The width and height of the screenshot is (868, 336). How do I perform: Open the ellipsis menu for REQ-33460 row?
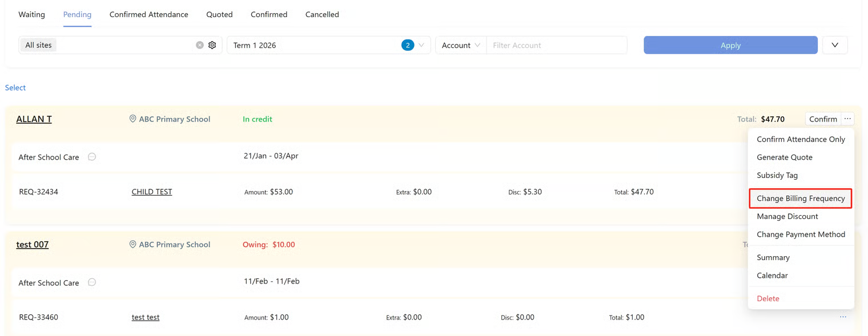coord(843,317)
